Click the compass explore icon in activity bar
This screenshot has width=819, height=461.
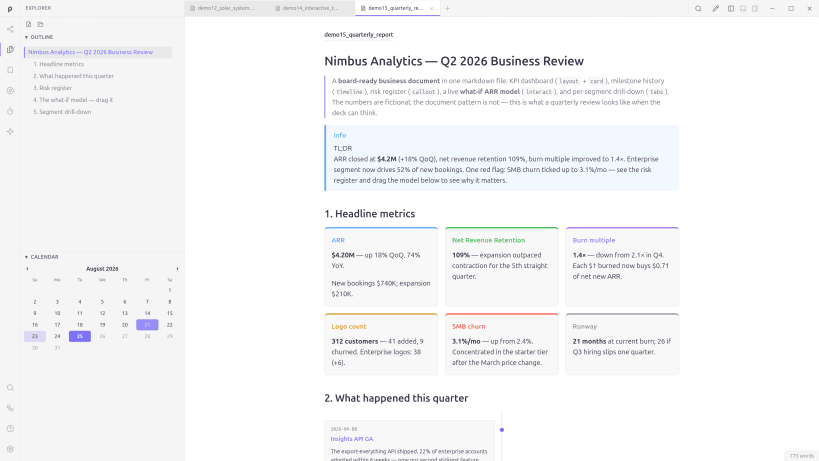10,90
